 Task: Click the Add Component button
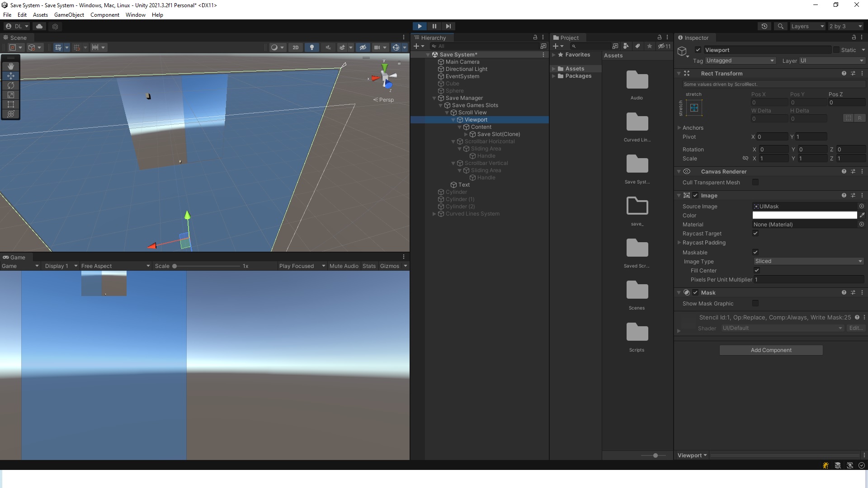(x=771, y=350)
